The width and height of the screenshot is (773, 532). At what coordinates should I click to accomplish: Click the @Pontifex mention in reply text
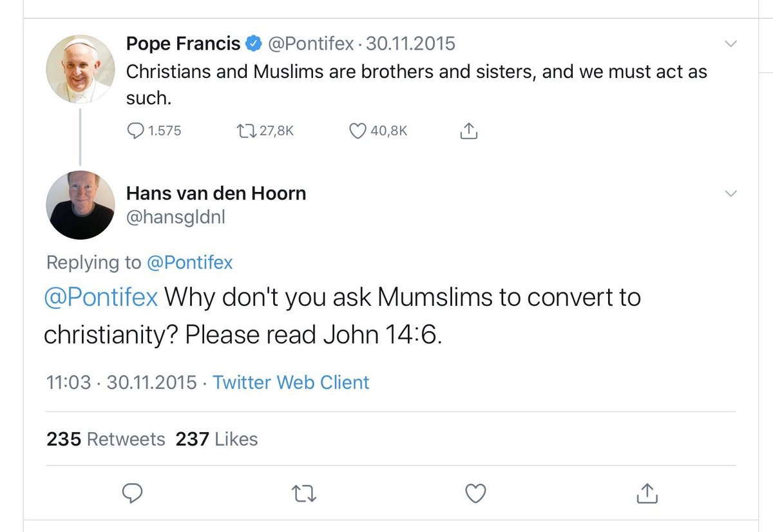pyautogui.click(x=100, y=298)
